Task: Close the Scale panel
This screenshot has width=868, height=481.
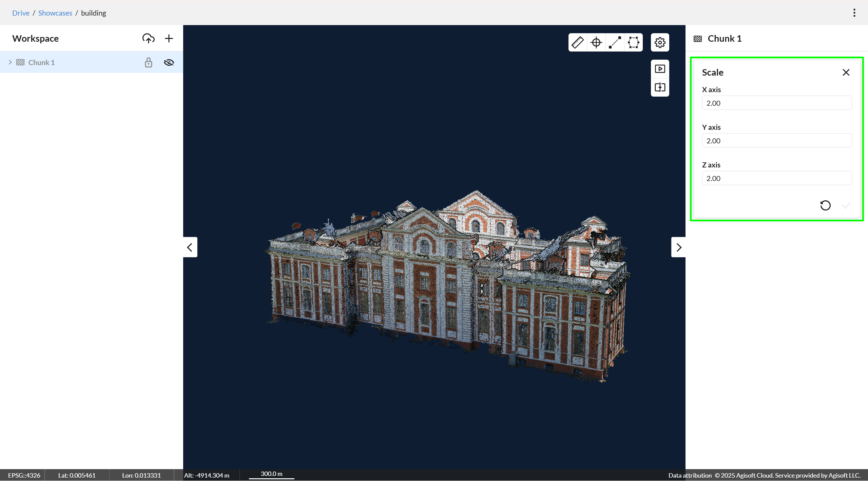Action: (846, 72)
